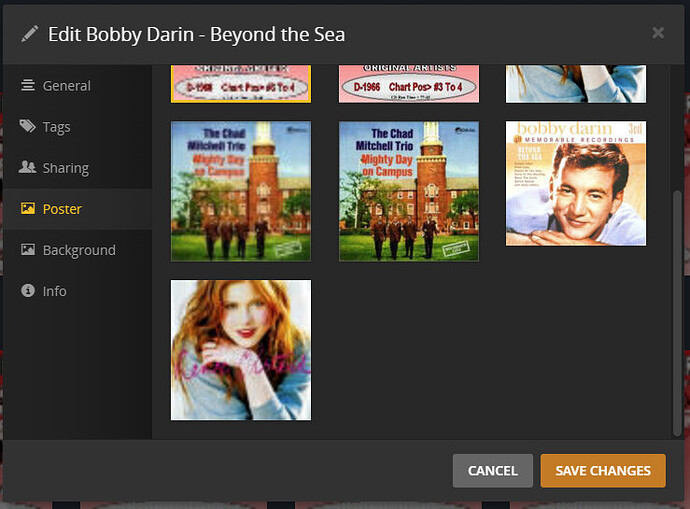The width and height of the screenshot is (690, 509).
Task: Click the dialog title Edit Bobby Darin text
Action: coord(196,34)
